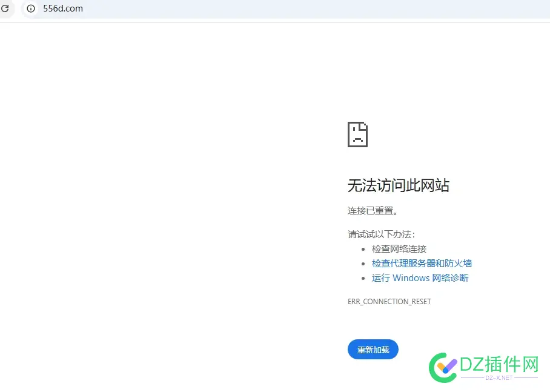The height and width of the screenshot is (392, 550).
Task: Click the 检查网络连接 list suggestion
Action: [x=400, y=248]
